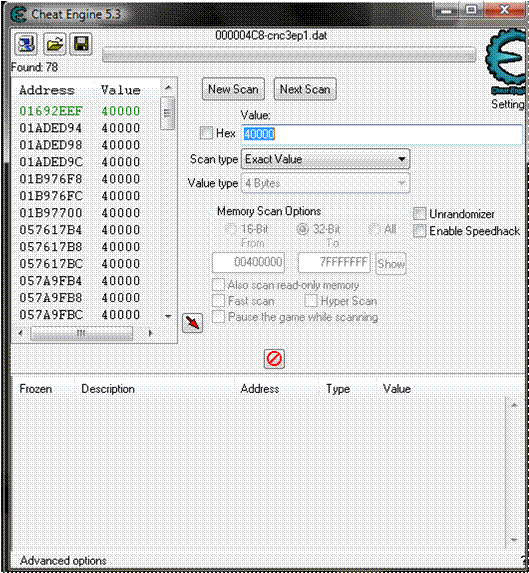Toggle the Unrandomizer checkbox

(x=419, y=214)
